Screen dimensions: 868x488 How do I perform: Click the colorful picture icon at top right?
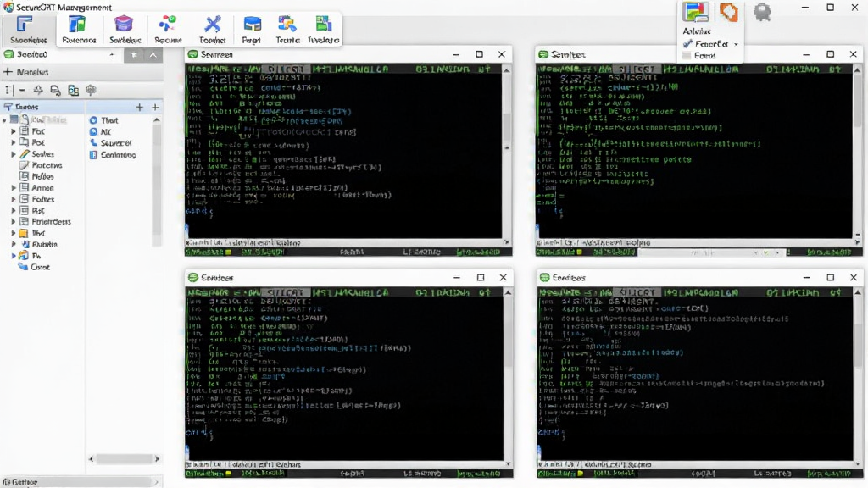click(695, 12)
